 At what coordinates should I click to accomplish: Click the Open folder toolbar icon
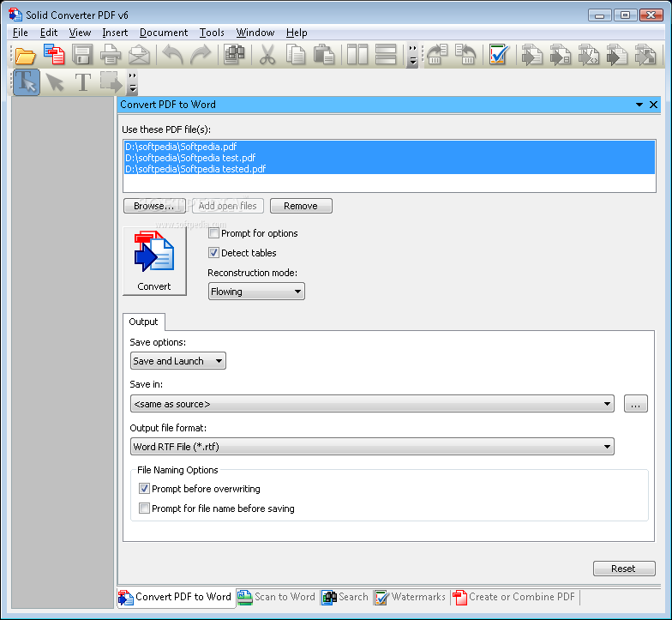tap(25, 55)
